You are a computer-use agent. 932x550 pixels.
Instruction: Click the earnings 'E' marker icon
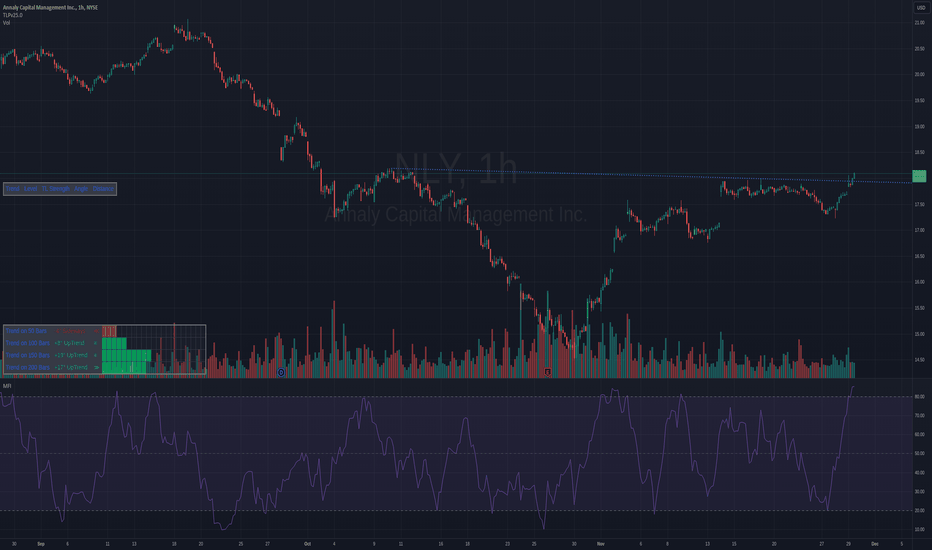(x=547, y=372)
